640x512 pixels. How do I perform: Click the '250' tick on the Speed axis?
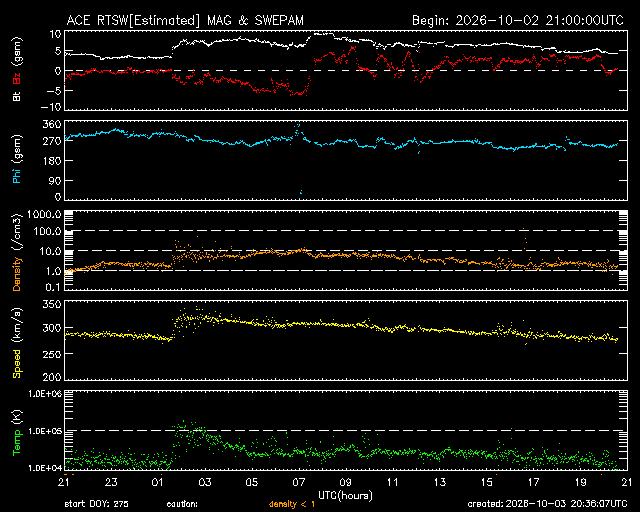coord(52,354)
